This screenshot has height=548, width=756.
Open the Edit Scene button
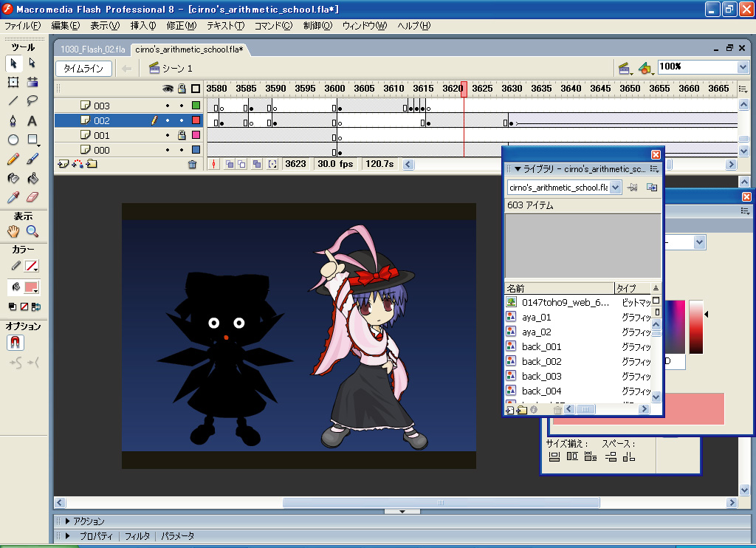click(625, 69)
